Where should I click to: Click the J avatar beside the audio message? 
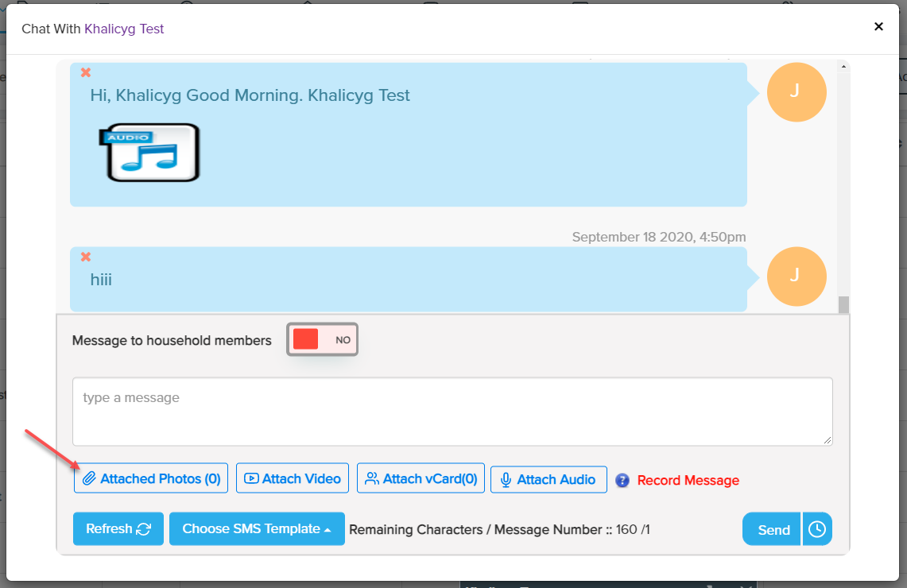click(796, 92)
